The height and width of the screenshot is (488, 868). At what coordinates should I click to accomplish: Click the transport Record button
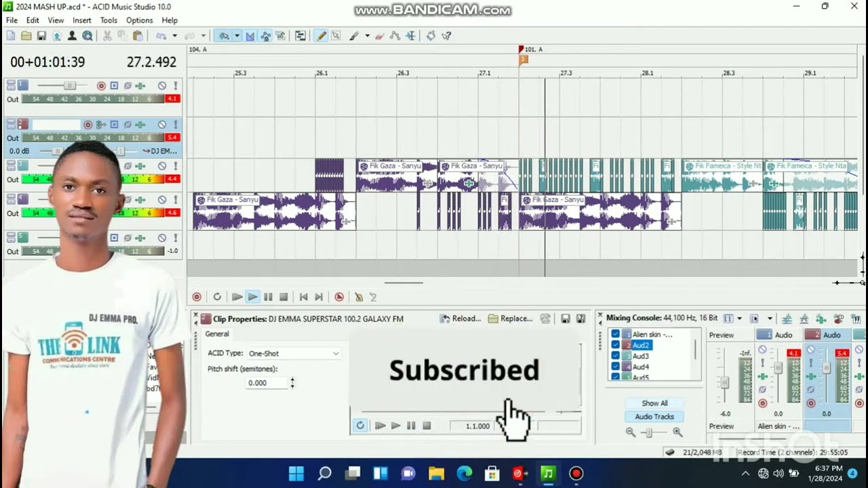coord(197,297)
